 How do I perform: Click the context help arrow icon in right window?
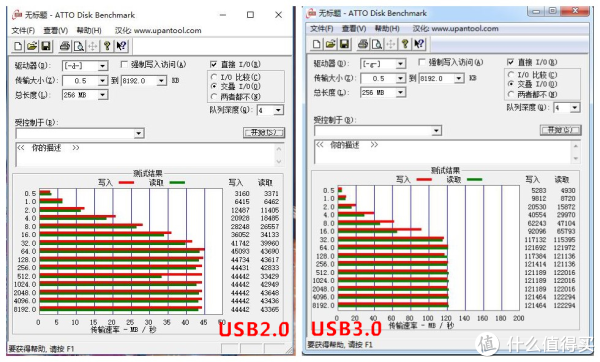coord(419,44)
